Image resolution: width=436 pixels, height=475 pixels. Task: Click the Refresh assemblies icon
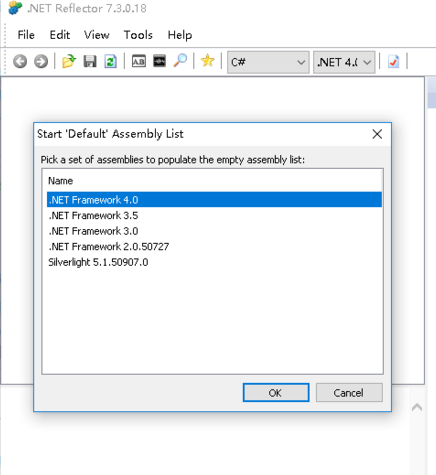pos(110,62)
